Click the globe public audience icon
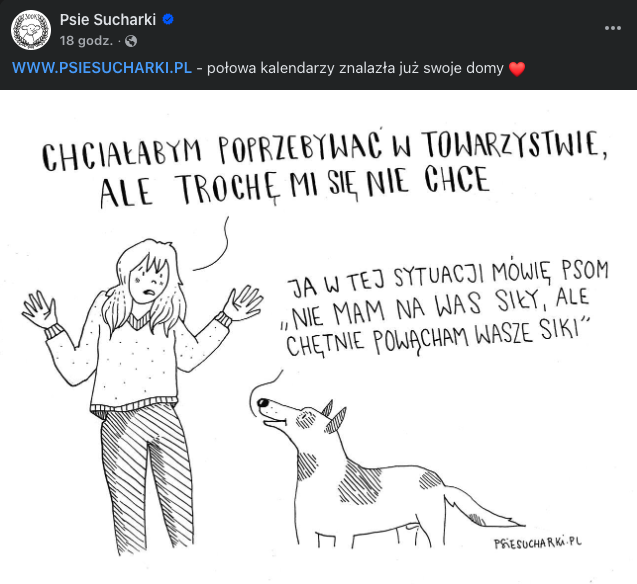The width and height of the screenshot is (637, 584). (x=130, y=41)
